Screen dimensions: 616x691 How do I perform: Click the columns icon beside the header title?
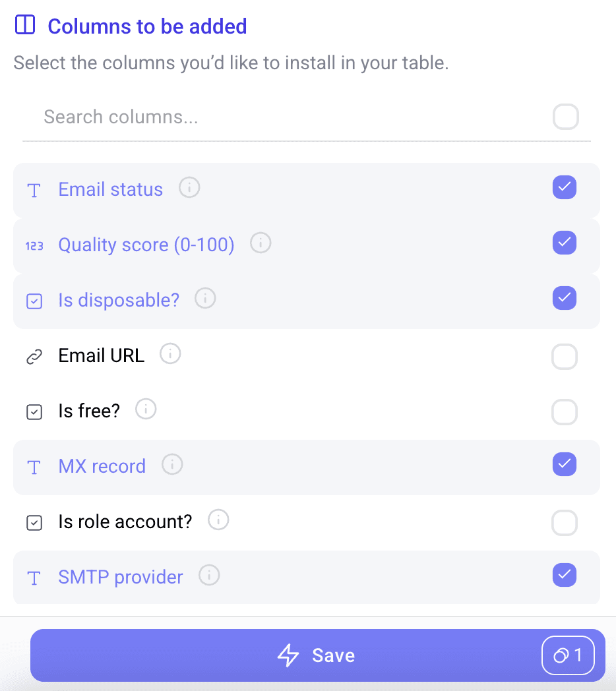click(24, 24)
